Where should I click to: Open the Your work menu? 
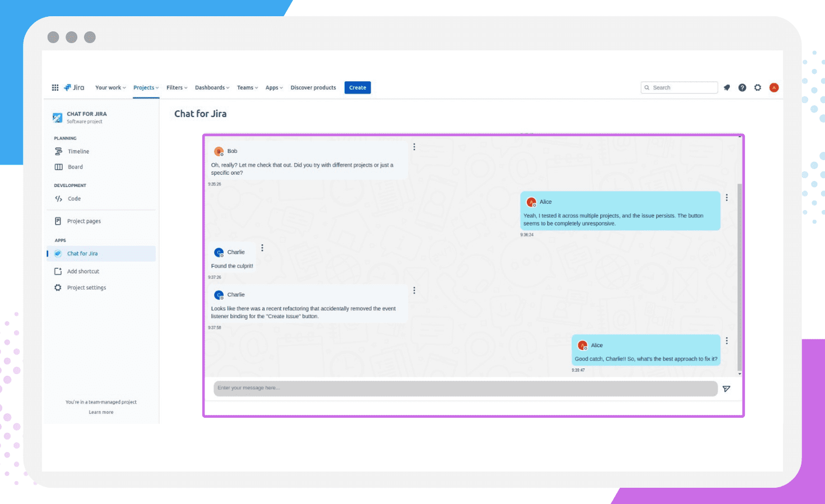pos(109,87)
